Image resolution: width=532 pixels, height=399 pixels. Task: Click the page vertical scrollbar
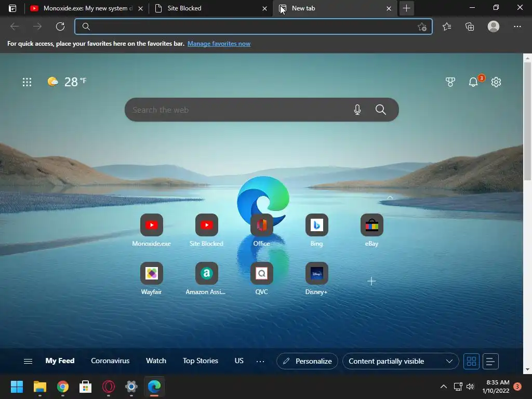527,122
